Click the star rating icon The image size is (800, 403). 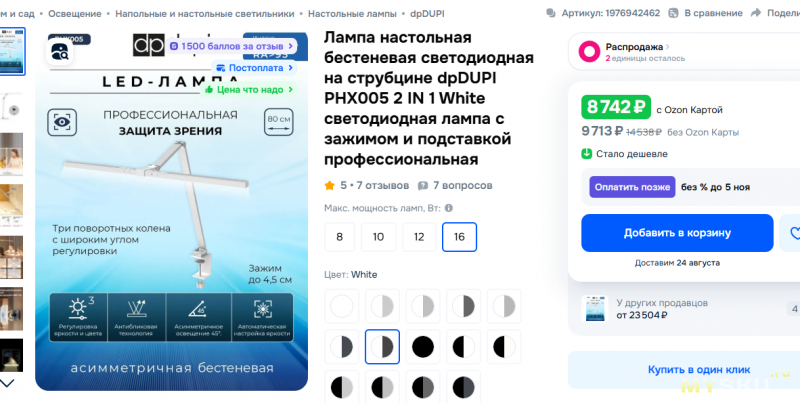[x=330, y=185]
